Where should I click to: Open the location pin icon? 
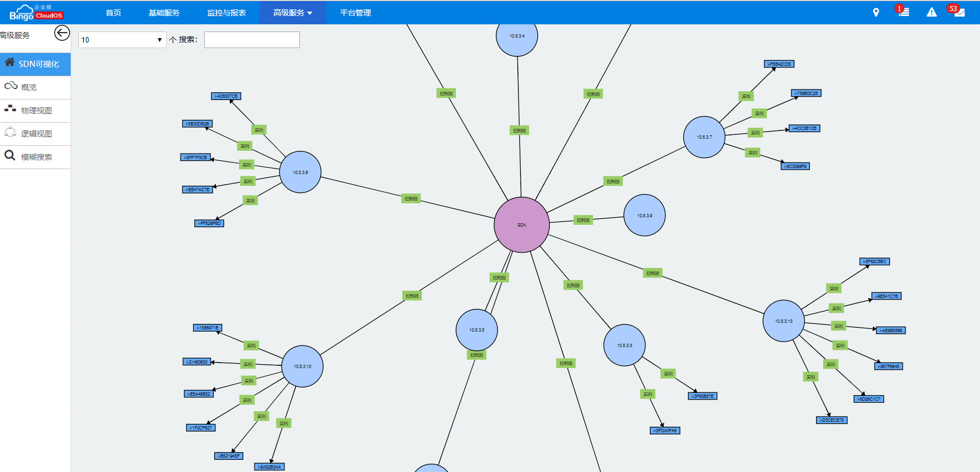point(876,12)
